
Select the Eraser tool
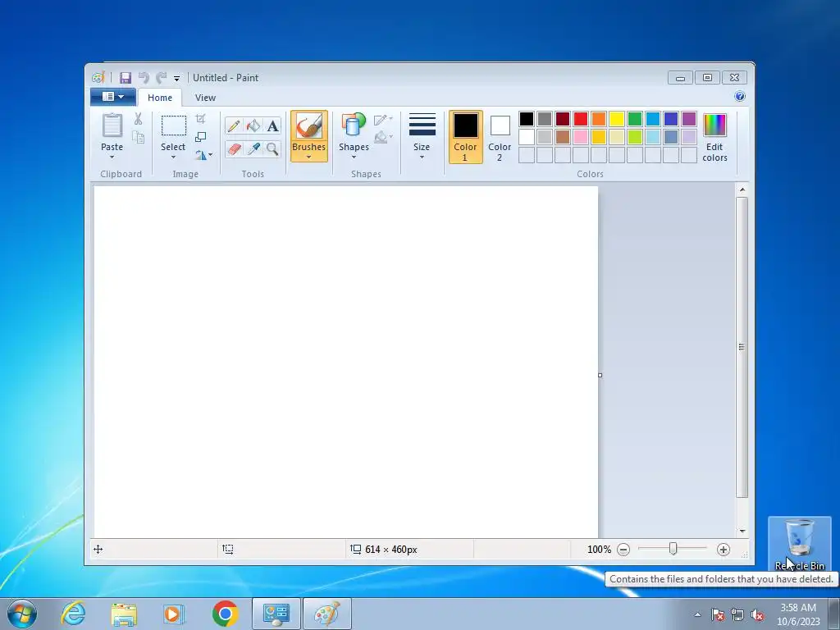point(234,148)
